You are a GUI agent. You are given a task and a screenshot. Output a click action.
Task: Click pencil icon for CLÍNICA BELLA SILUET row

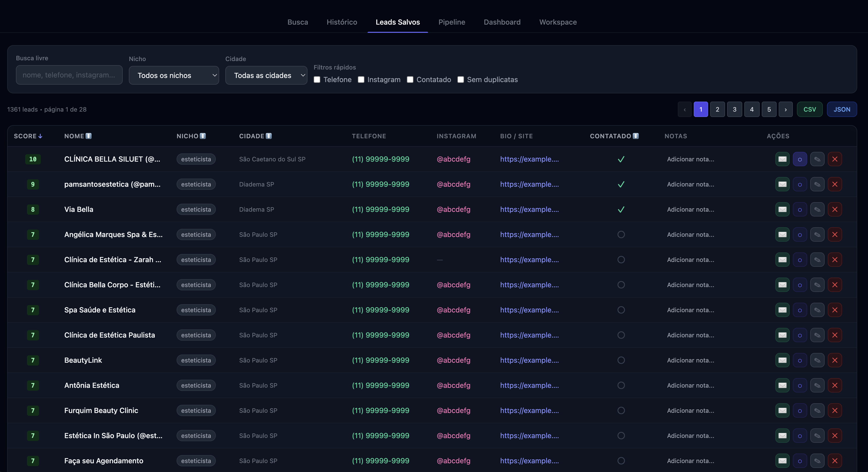click(817, 159)
